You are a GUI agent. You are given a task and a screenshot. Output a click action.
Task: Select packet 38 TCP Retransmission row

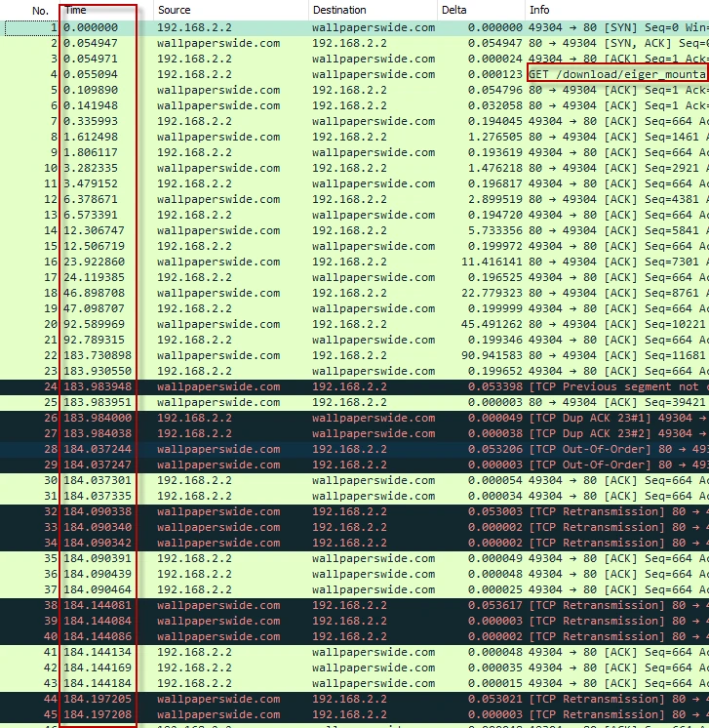pos(616,605)
